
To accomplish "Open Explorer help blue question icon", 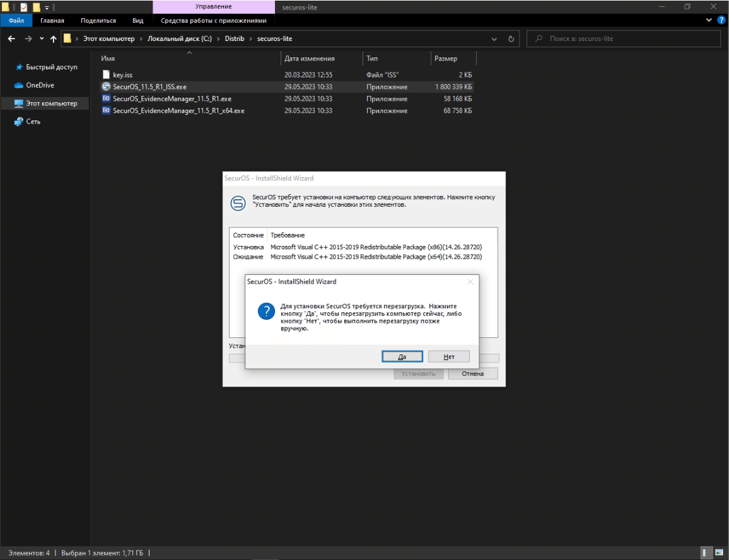I will (x=721, y=20).
